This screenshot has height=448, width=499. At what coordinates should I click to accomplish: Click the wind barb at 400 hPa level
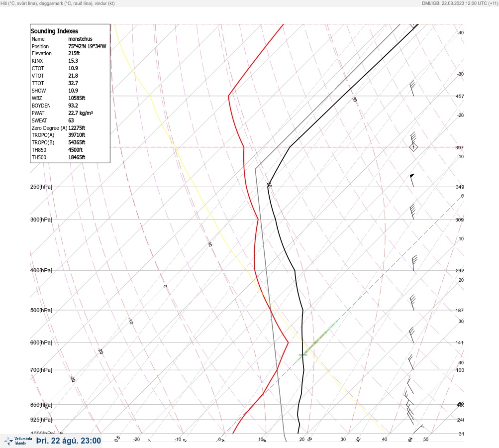pyautogui.click(x=414, y=263)
